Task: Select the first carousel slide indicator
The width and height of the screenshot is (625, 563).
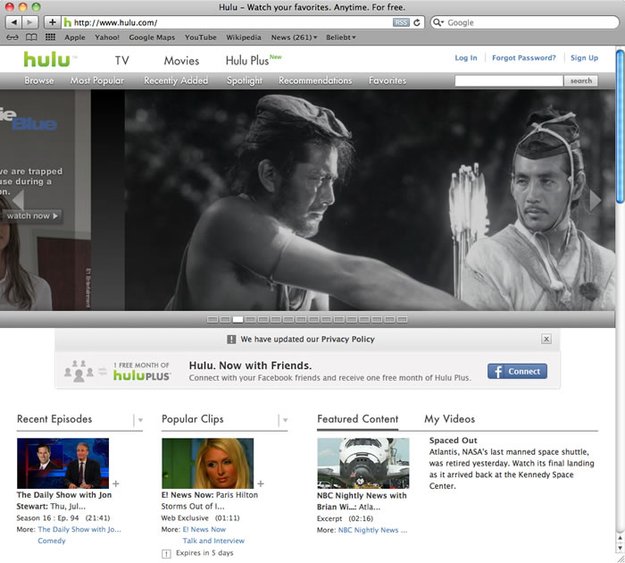Action: 212,319
